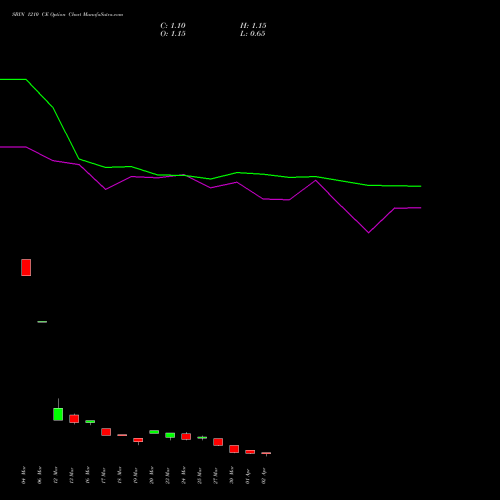500x500 pixels.
Task: Click the last red candle above 02 Apr
Action: pyautogui.click(x=266, y=453)
